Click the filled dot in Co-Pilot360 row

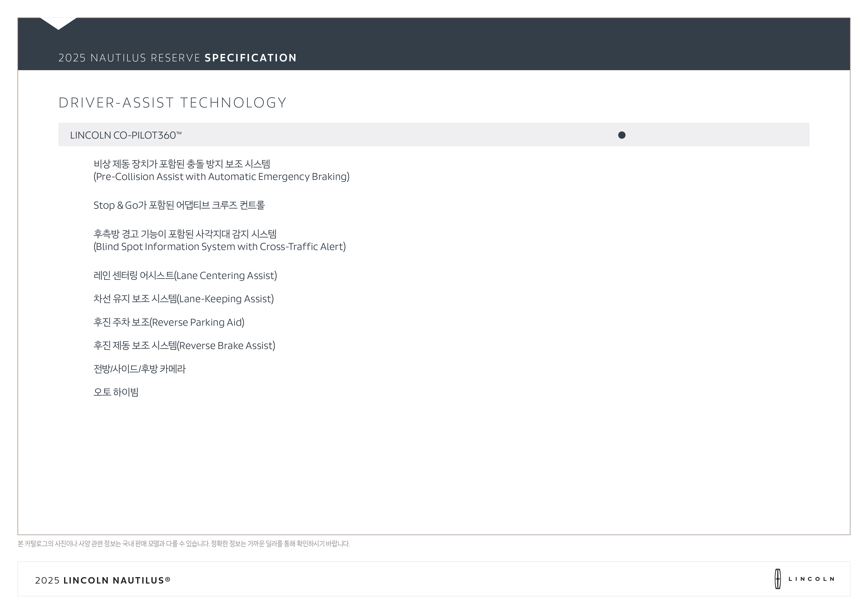click(622, 135)
